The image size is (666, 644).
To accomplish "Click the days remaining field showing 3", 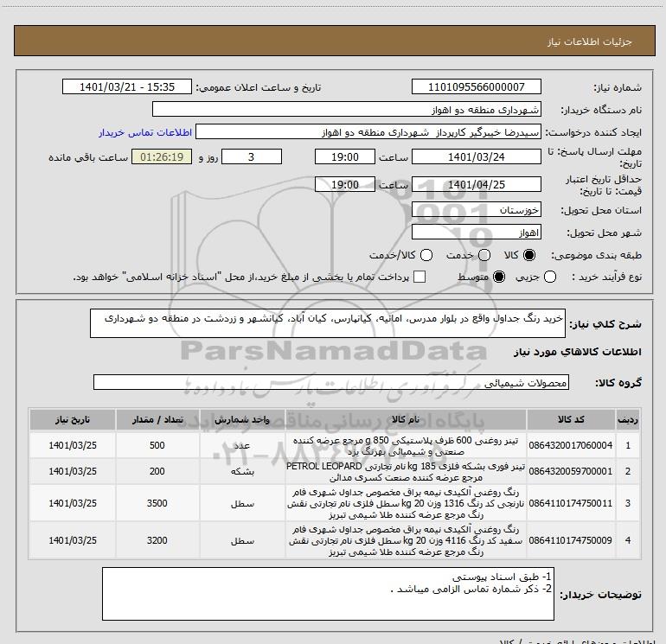I will (x=252, y=156).
